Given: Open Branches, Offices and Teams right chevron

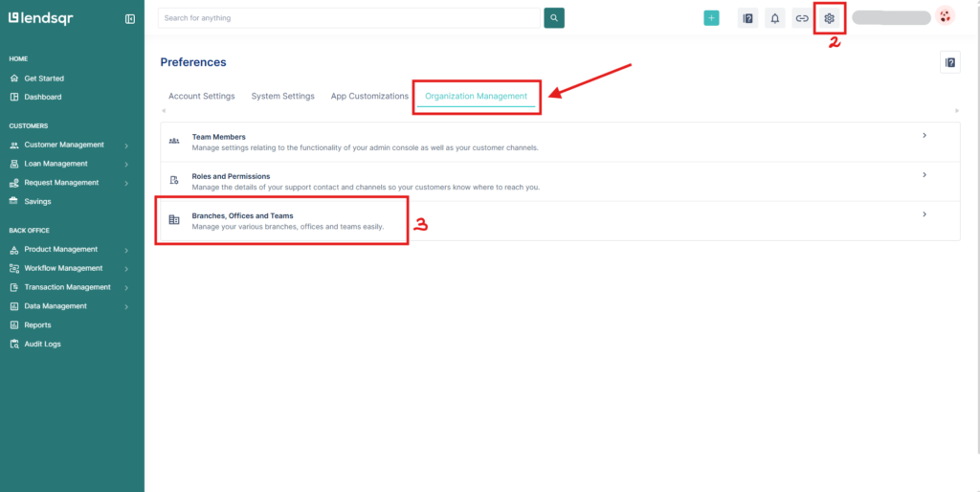Looking at the screenshot, I should (924, 214).
